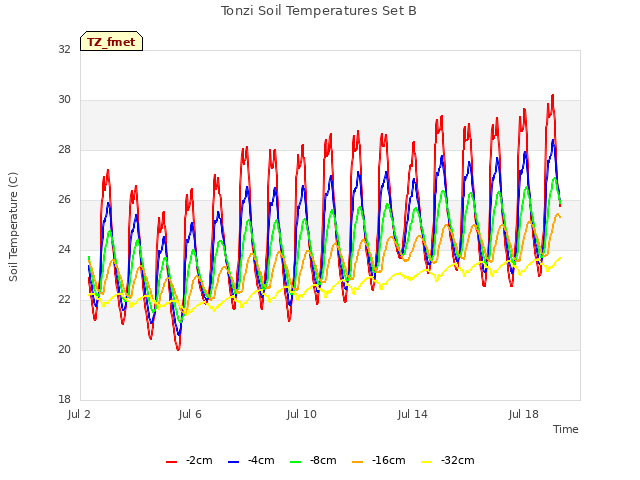Click the 30 y-axis tick value

pyautogui.click(x=64, y=99)
